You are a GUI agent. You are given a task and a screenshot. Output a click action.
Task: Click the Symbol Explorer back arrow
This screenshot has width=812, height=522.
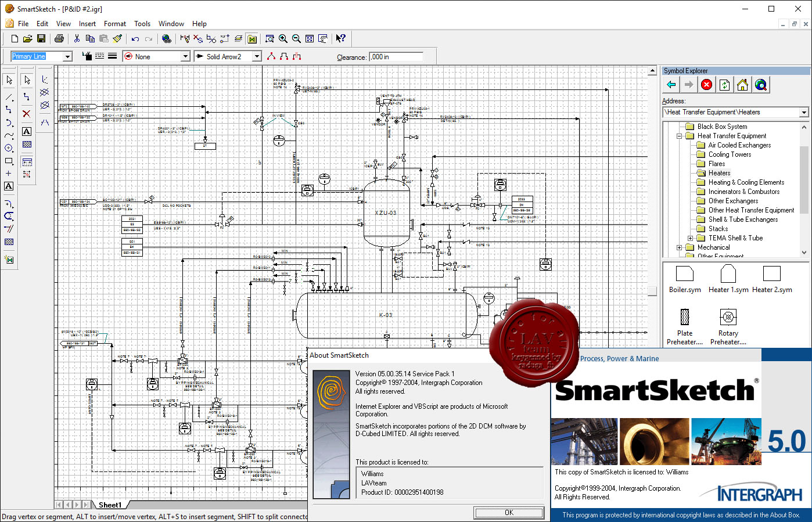[671, 85]
